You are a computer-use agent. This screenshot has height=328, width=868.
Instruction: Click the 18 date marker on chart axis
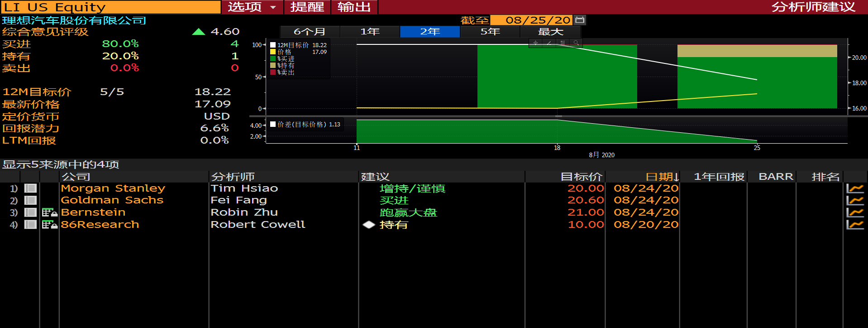coord(557,148)
